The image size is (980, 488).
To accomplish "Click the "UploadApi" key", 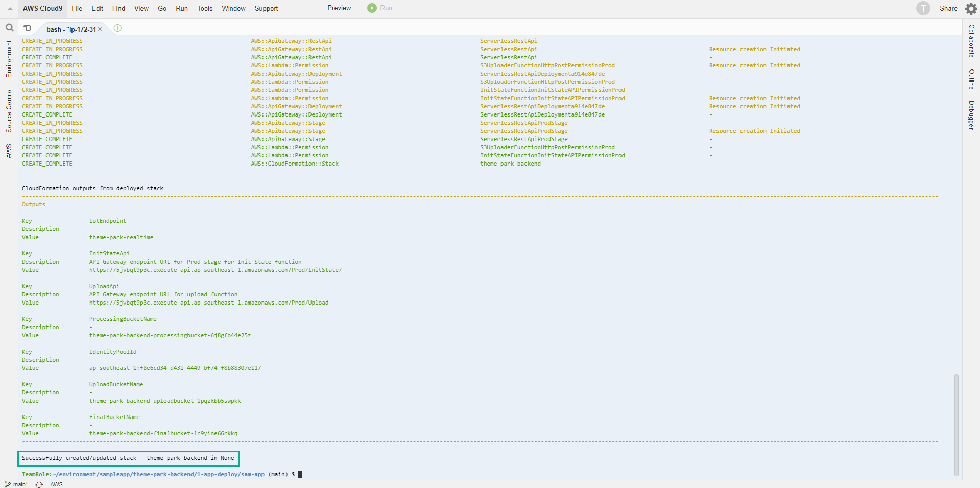I will pyautogui.click(x=104, y=286).
